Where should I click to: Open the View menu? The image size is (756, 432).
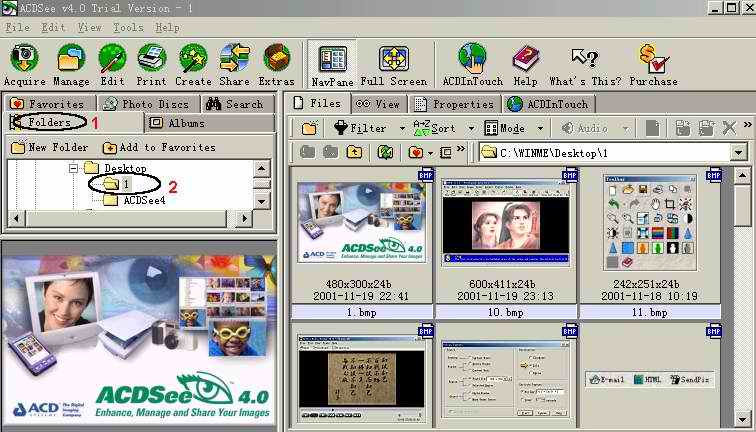[90, 27]
